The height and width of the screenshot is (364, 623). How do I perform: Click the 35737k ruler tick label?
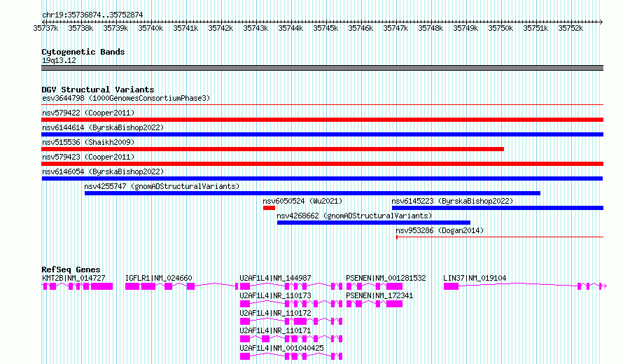45,28
